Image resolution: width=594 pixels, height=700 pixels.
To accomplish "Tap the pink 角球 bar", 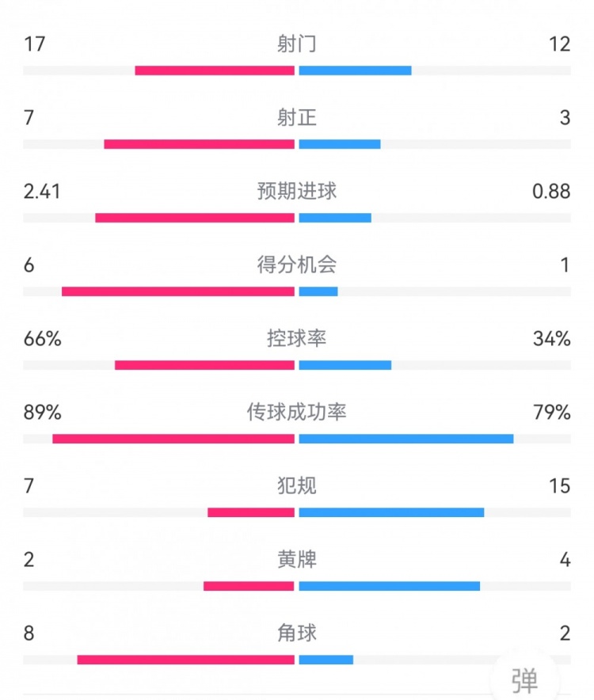I will pos(186,660).
